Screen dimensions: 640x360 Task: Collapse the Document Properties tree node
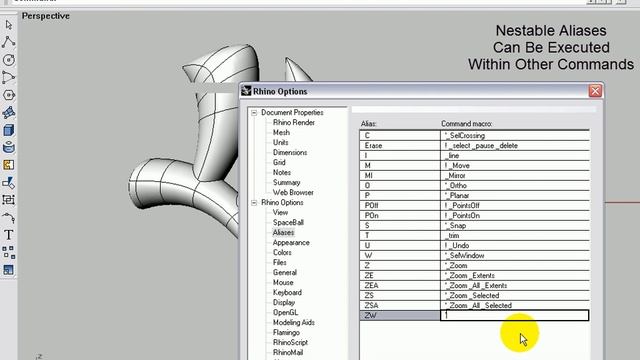(254, 113)
